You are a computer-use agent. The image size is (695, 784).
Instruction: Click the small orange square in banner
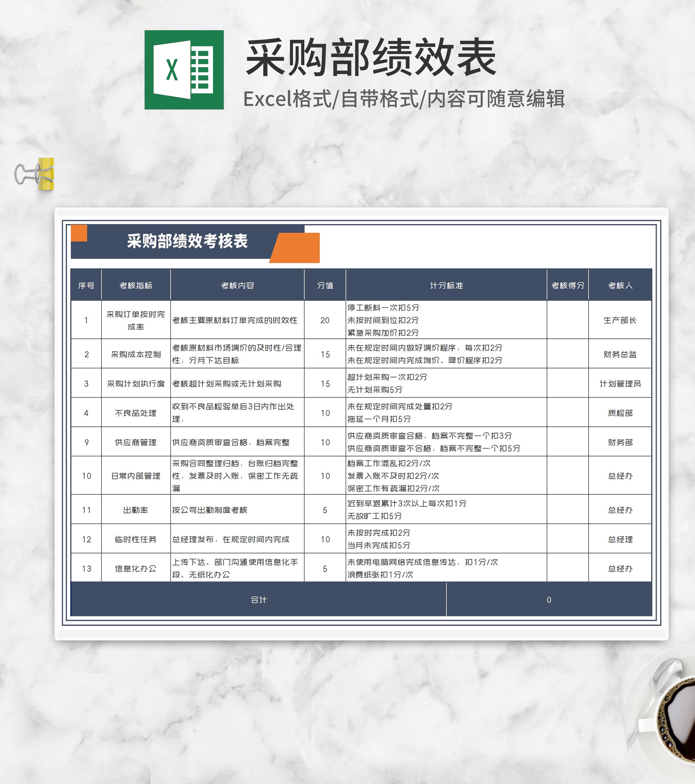(x=79, y=233)
